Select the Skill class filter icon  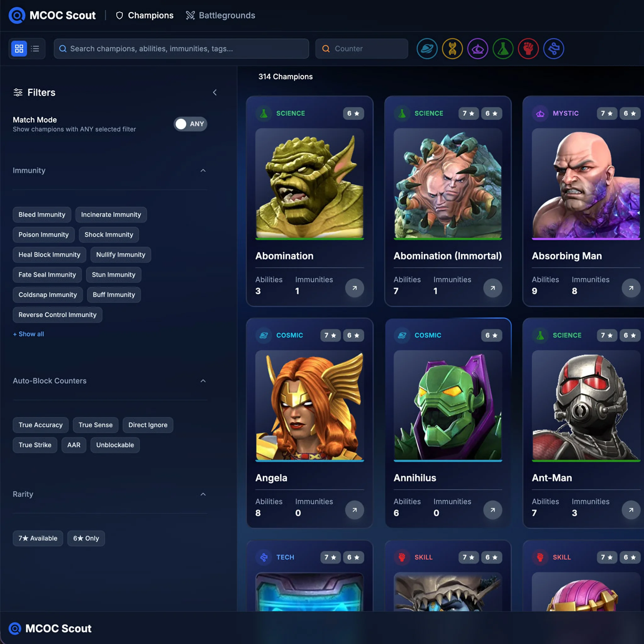click(528, 49)
